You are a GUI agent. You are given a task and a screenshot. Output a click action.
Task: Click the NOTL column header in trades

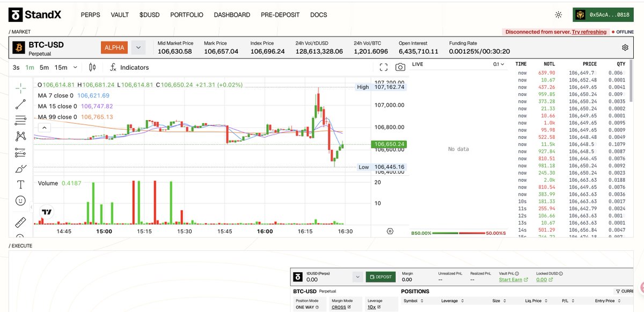tap(550, 64)
